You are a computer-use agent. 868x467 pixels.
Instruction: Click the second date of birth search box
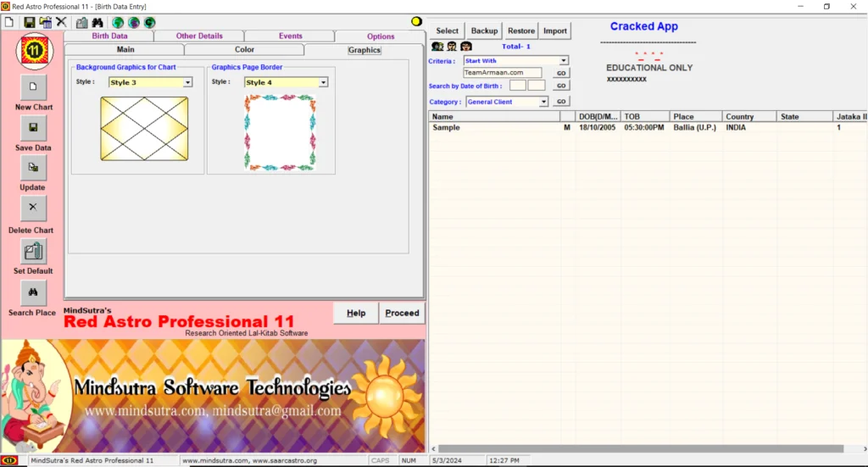click(537, 86)
